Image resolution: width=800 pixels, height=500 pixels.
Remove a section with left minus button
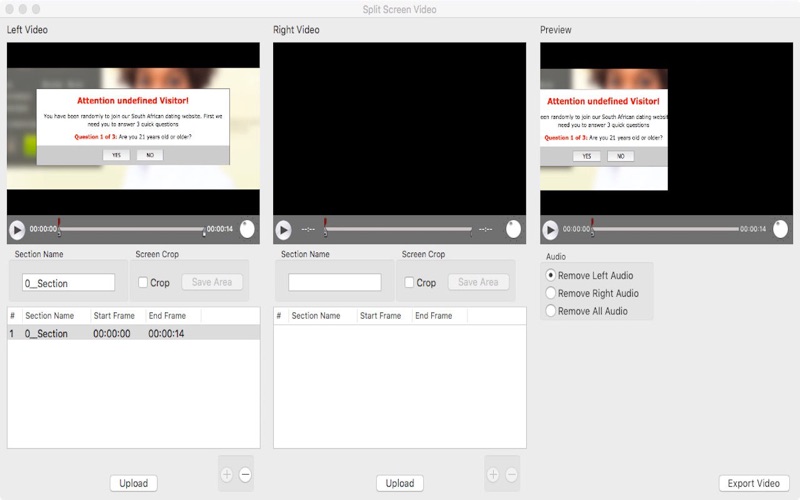tap(245, 475)
